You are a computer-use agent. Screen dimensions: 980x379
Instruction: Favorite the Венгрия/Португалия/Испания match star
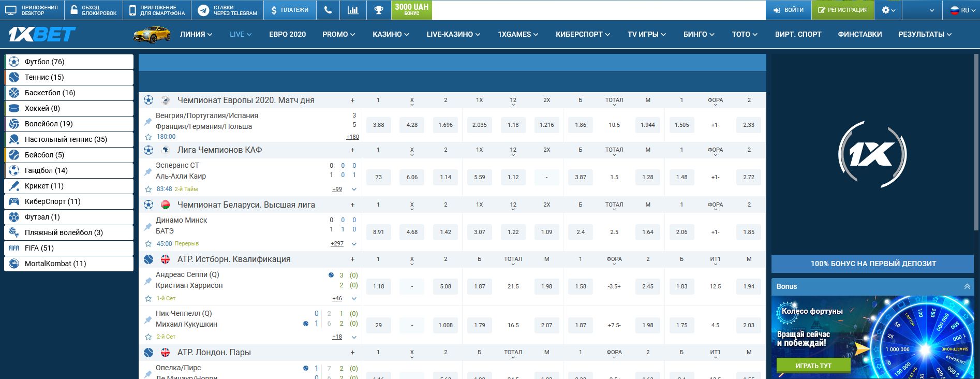coord(149,137)
